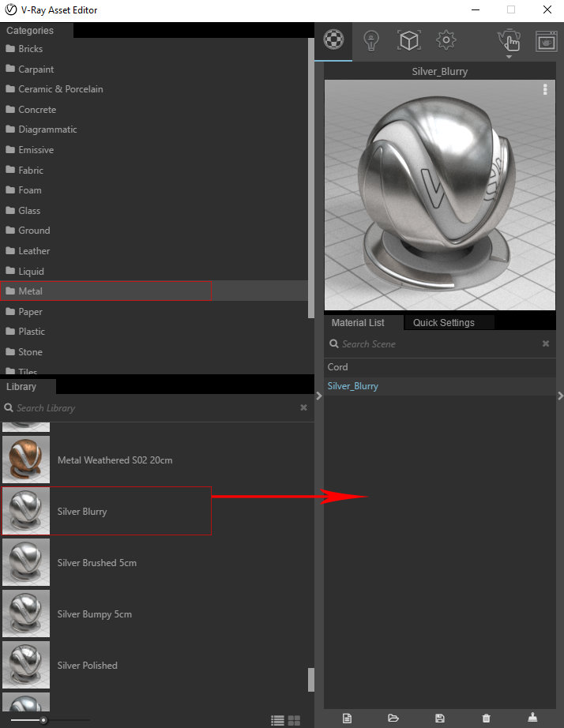Focus the Search Scene field
Image resolution: width=564 pixels, height=728 pixels.
point(432,344)
